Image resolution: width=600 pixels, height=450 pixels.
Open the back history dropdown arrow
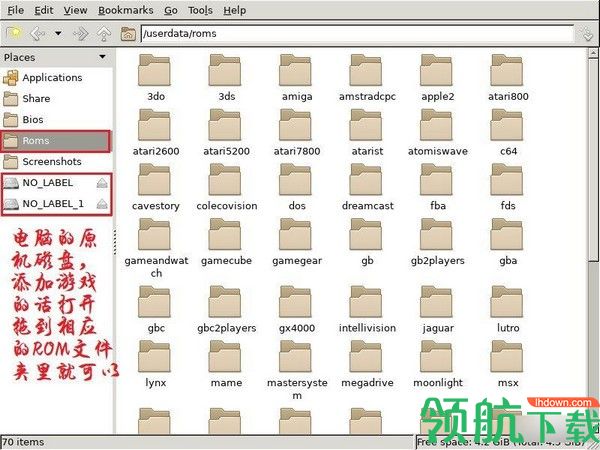(x=58, y=34)
